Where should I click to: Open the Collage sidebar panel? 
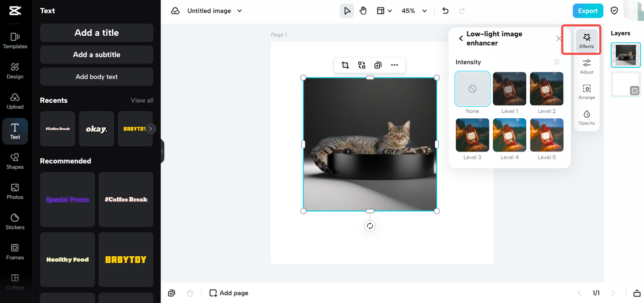15,282
